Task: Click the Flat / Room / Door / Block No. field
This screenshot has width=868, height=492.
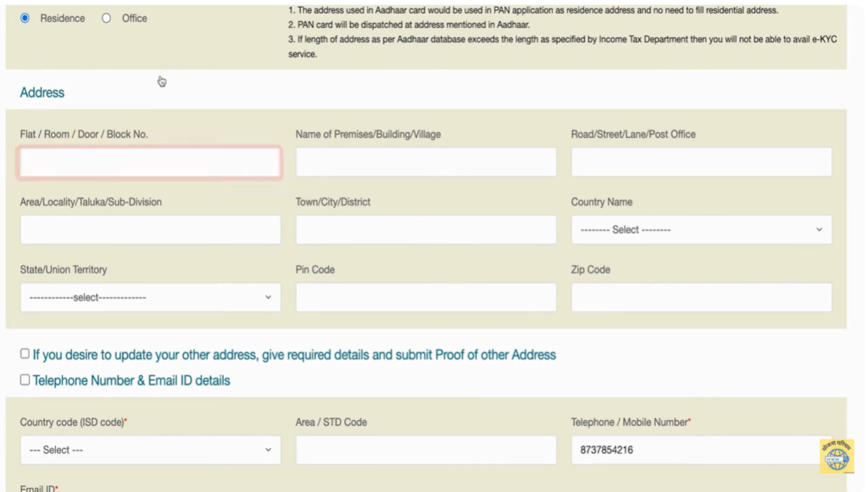Action: point(150,162)
